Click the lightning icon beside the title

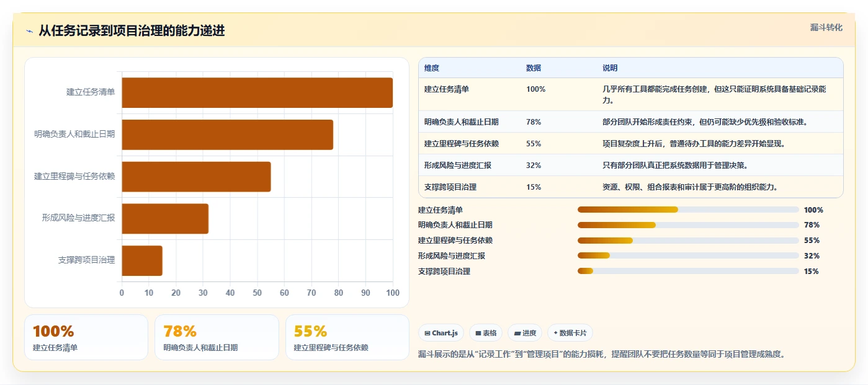coord(30,31)
